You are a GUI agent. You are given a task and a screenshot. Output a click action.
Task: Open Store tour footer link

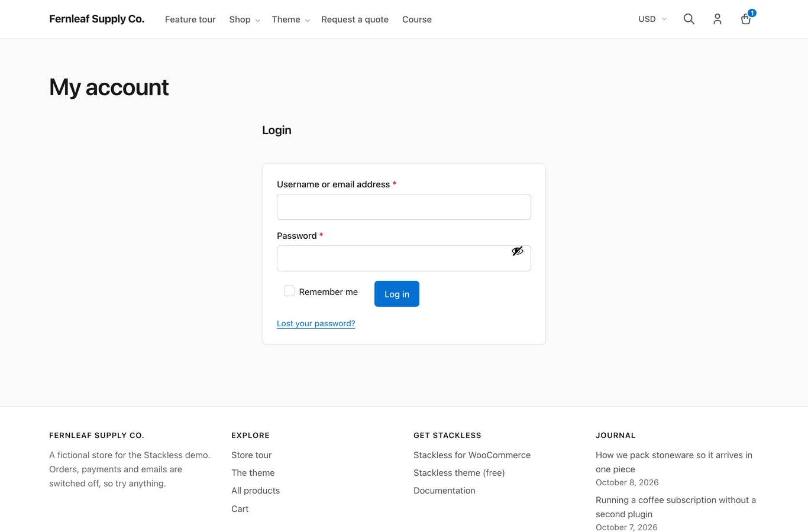[x=251, y=455]
